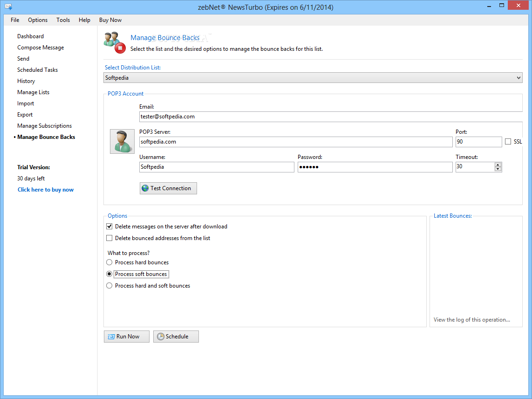
Task: Follow the 'Click here to buy now' link
Action: [46, 190]
